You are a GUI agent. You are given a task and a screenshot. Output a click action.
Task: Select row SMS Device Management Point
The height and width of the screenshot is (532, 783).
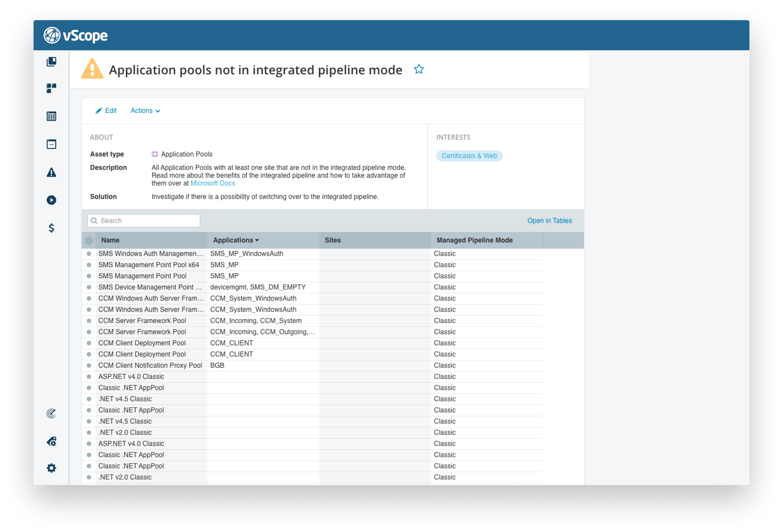tap(89, 287)
